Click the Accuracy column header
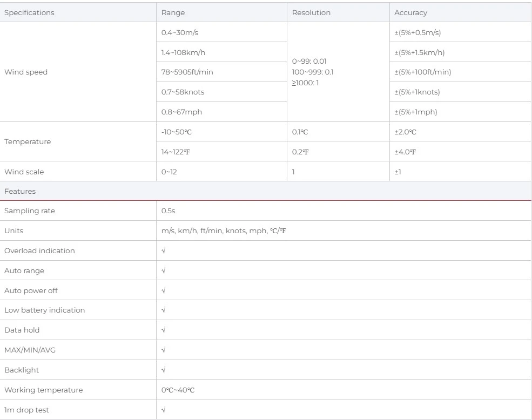532x420 pixels. pos(411,13)
